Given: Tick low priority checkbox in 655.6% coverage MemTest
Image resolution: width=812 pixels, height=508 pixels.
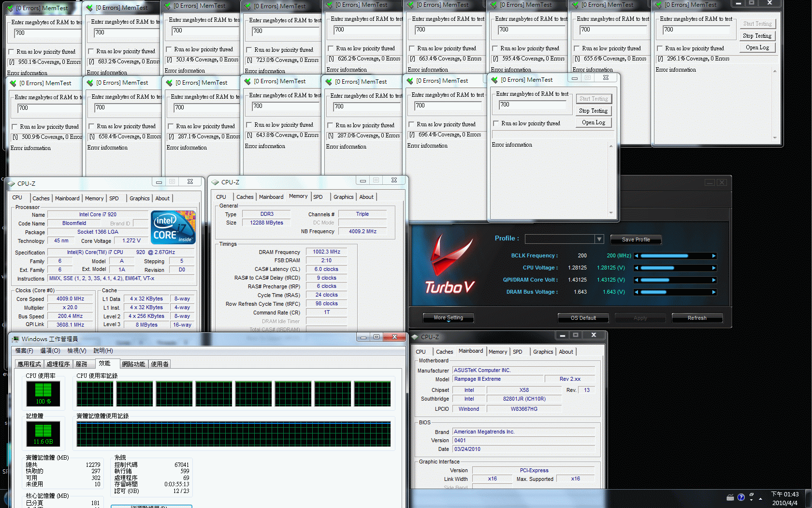Looking at the screenshot, I should point(577,48).
